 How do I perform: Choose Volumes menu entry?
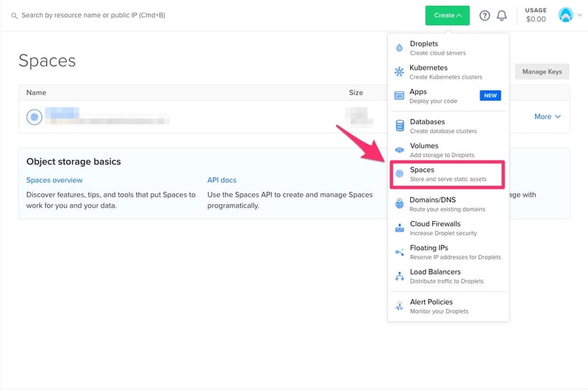pyautogui.click(x=448, y=150)
